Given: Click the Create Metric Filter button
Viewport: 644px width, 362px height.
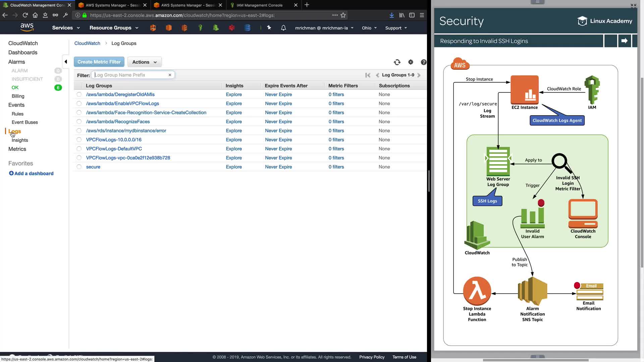Looking at the screenshot, I should pos(99,62).
